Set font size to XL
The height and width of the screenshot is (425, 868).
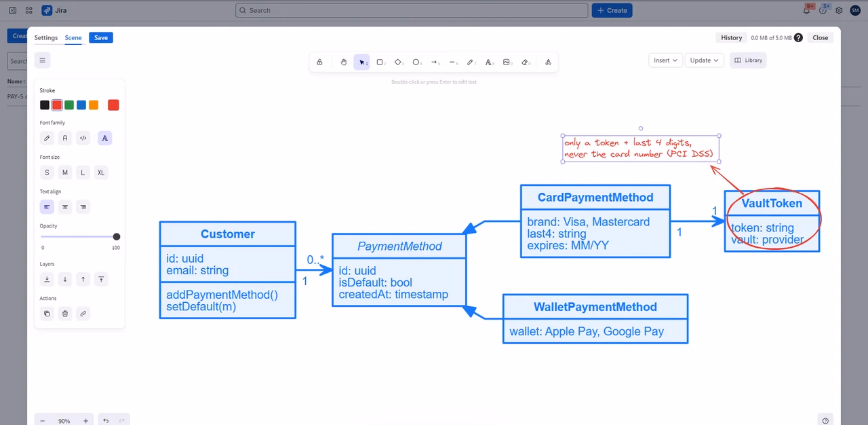pos(101,172)
